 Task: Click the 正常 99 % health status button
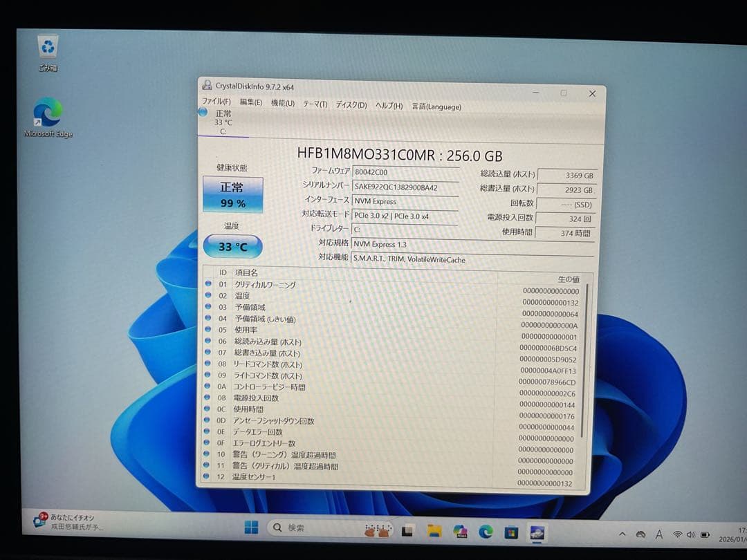pyautogui.click(x=233, y=195)
